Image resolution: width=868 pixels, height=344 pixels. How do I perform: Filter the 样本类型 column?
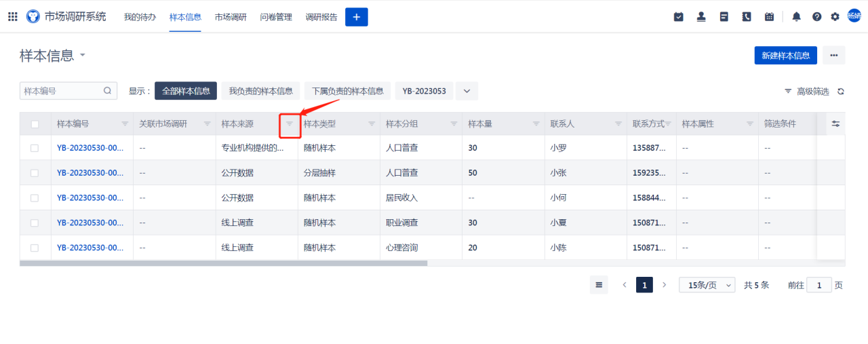pos(372,124)
